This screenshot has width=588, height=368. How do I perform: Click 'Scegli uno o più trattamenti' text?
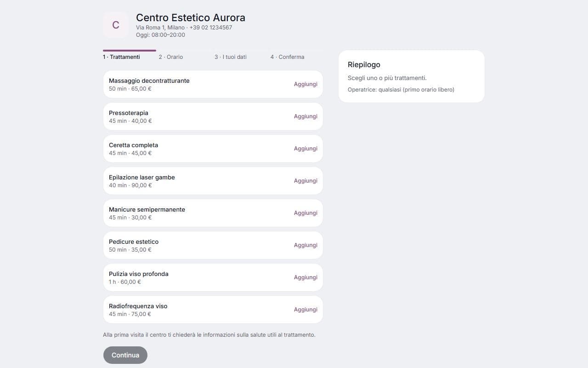tap(387, 78)
